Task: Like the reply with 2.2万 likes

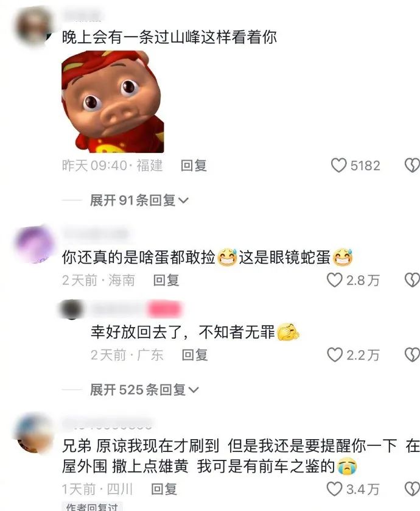Action: click(x=335, y=355)
